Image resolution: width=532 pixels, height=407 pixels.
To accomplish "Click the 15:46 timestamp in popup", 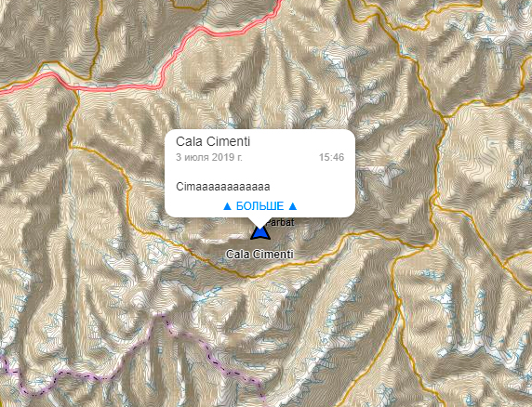I will point(331,157).
